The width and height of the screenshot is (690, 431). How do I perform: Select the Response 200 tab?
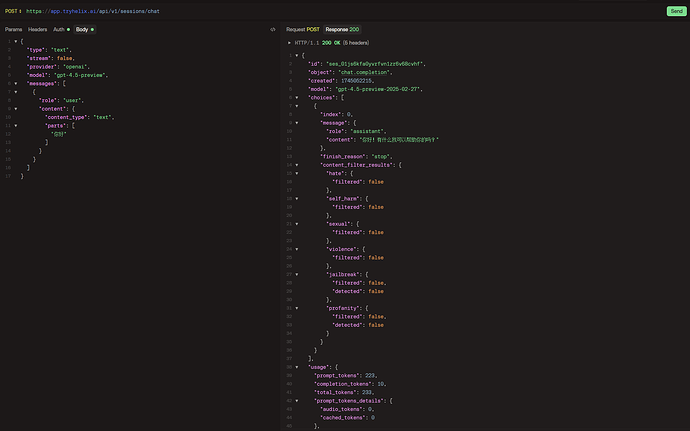pyautogui.click(x=342, y=29)
